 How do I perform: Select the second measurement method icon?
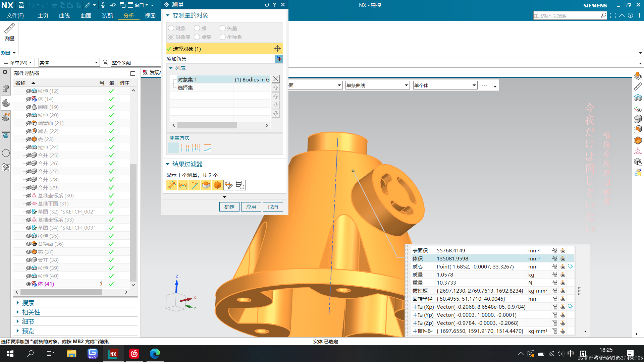click(x=184, y=148)
